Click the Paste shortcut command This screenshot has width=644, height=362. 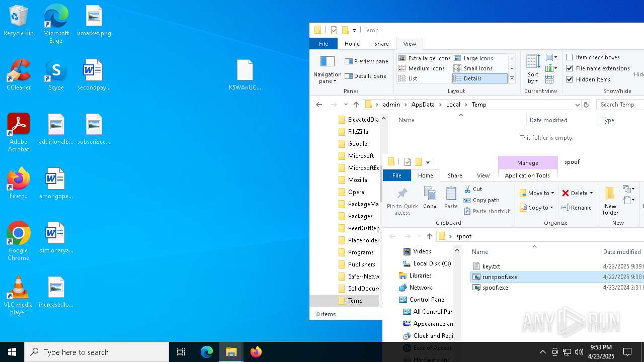[487, 211]
